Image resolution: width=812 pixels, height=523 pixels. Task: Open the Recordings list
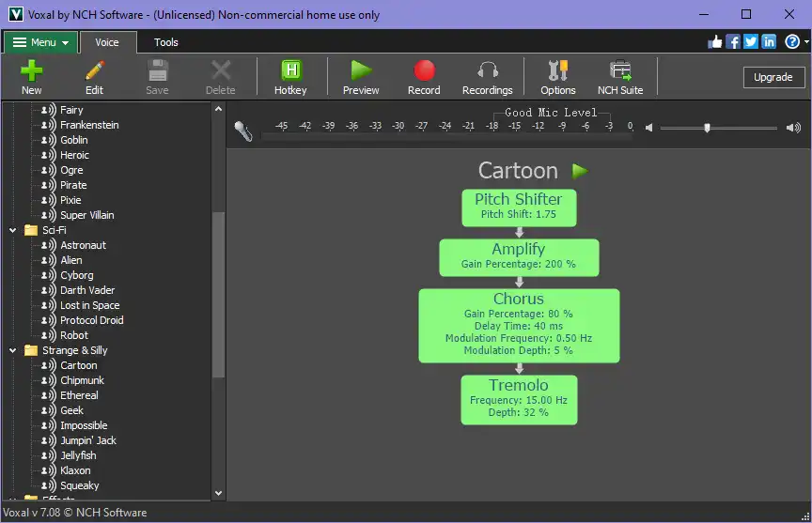point(488,77)
